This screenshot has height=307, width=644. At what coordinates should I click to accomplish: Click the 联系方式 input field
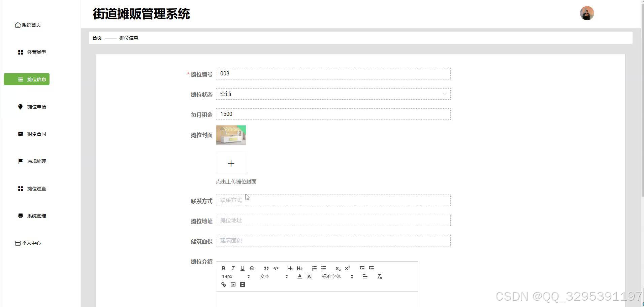(x=333, y=200)
